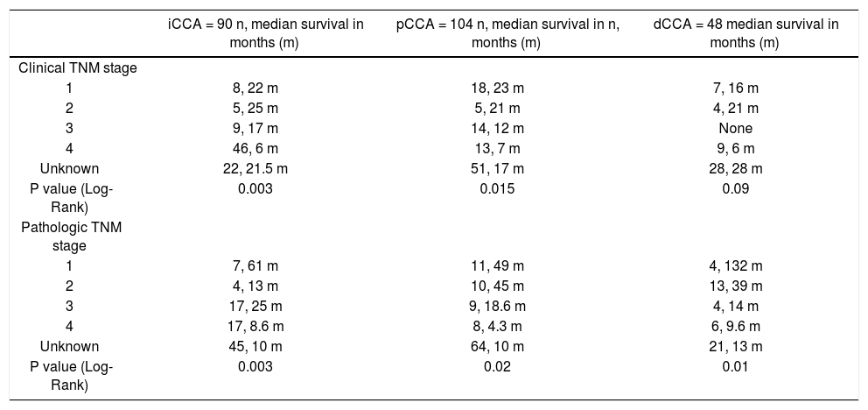Click the "13, 39 m" cell
This screenshot has height=410, width=868.
point(746,286)
